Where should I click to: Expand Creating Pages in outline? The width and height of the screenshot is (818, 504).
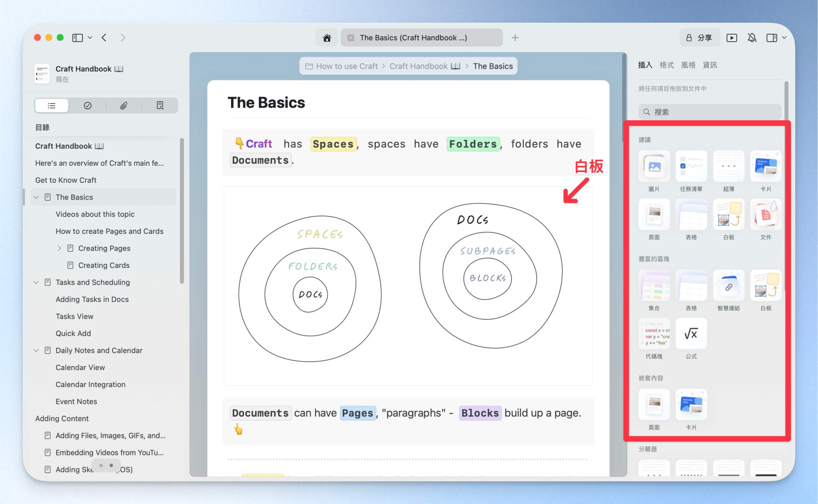(x=59, y=248)
